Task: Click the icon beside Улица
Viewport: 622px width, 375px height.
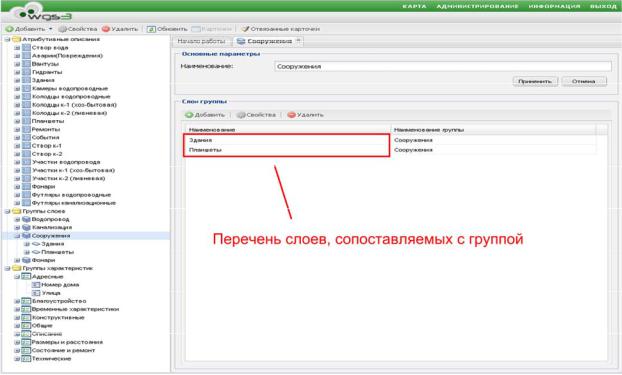Action: [36, 293]
